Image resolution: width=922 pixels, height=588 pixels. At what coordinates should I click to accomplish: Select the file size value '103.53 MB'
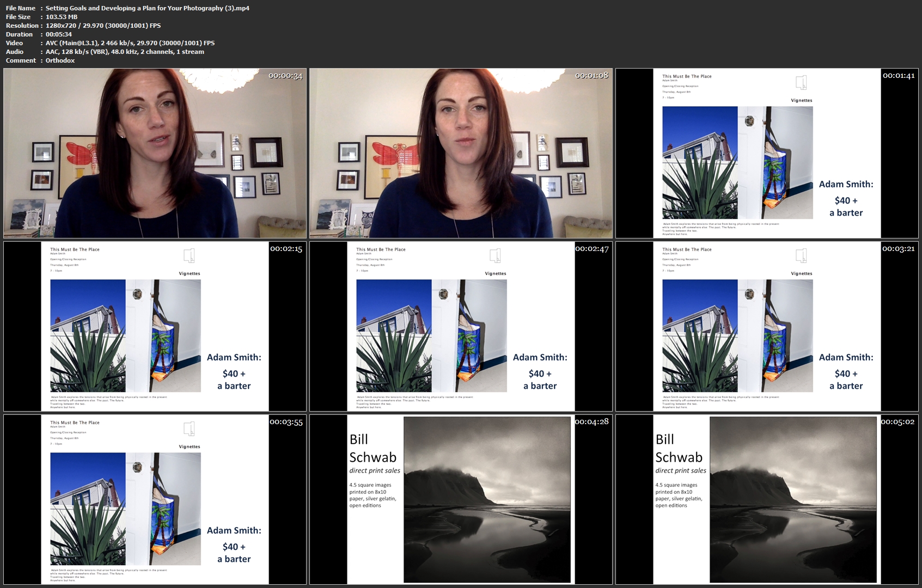(62, 17)
